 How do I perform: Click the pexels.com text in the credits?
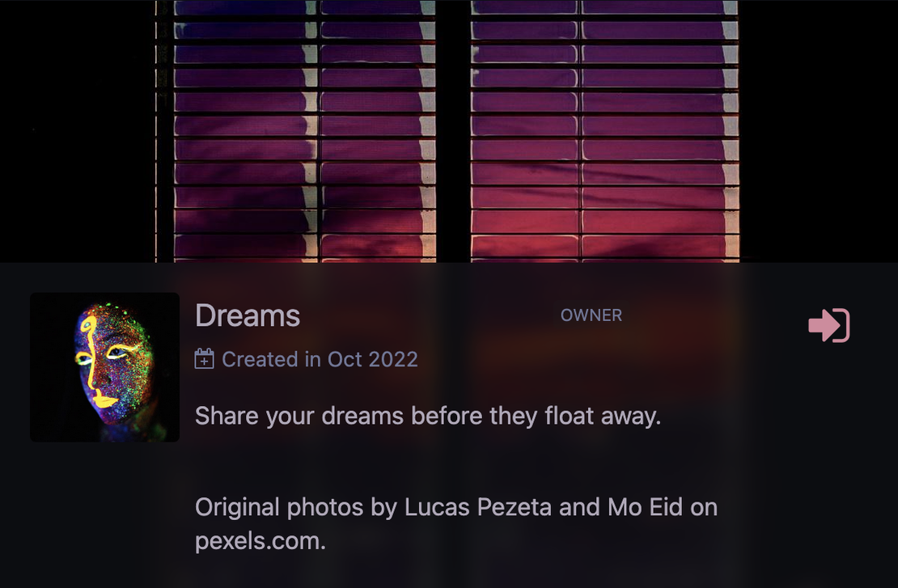[x=259, y=541]
